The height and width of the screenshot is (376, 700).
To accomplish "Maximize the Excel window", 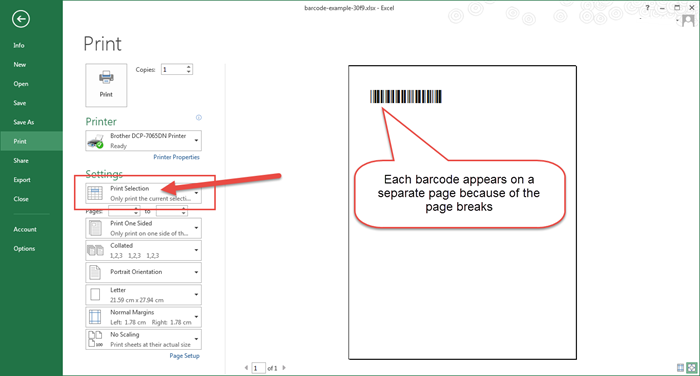I will (x=677, y=8).
